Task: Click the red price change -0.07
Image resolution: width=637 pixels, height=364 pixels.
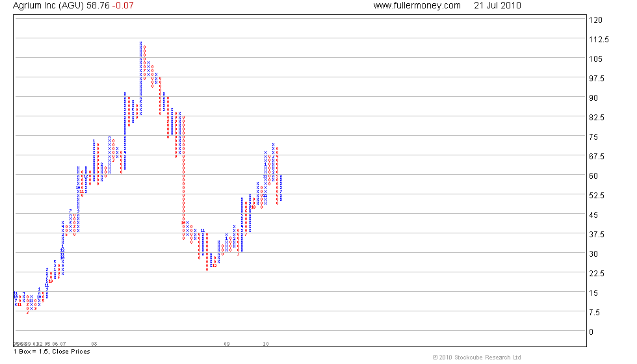Action: (122, 6)
